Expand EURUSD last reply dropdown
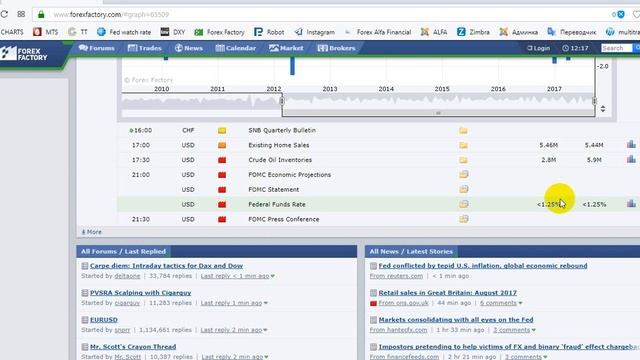 [265, 330]
